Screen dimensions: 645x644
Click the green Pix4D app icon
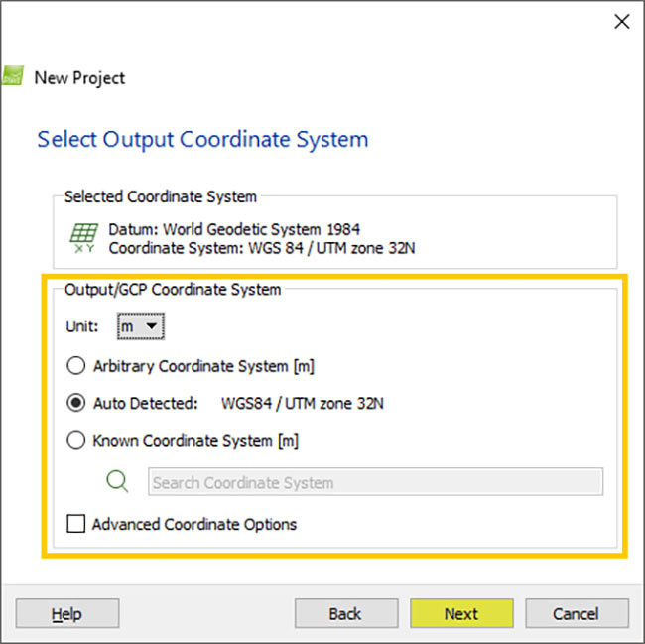click(x=12, y=76)
